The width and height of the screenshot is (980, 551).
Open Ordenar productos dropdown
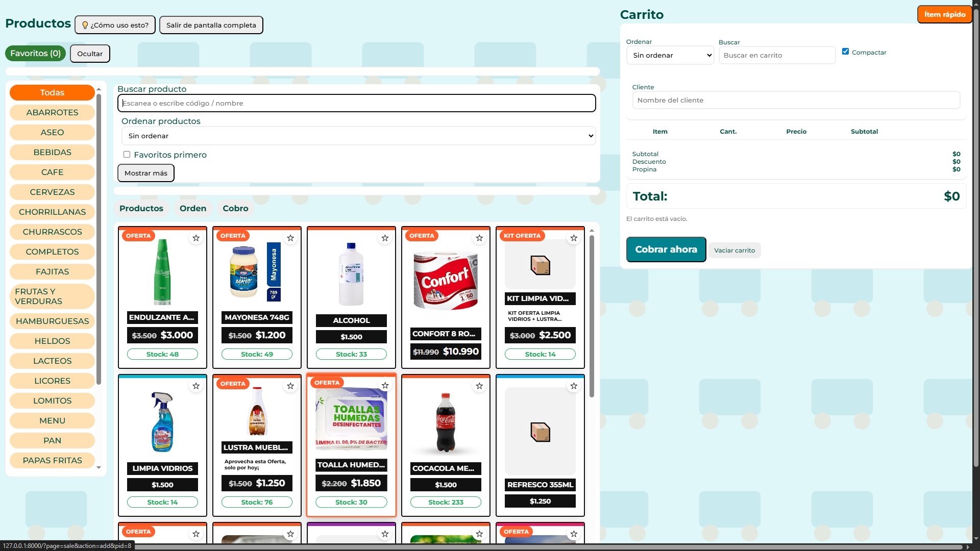pos(358,136)
